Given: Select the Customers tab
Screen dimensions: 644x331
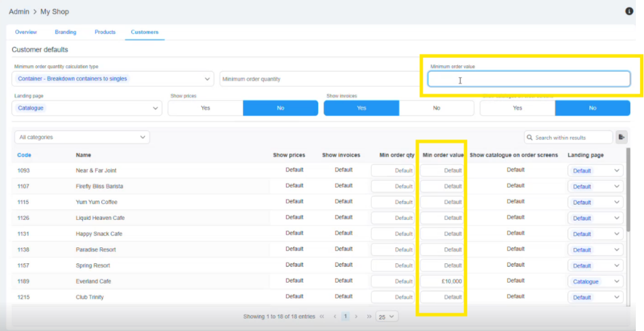Looking at the screenshot, I should coord(145,32).
